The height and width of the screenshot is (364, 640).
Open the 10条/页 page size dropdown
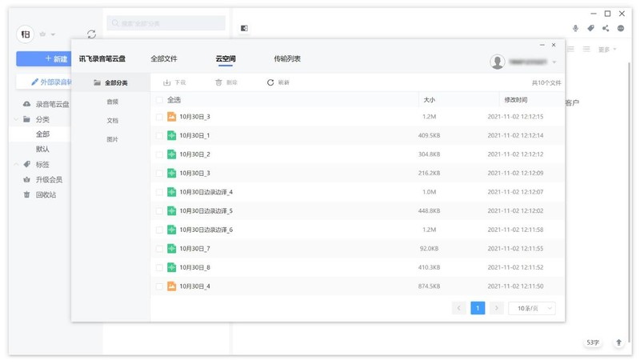(532, 308)
